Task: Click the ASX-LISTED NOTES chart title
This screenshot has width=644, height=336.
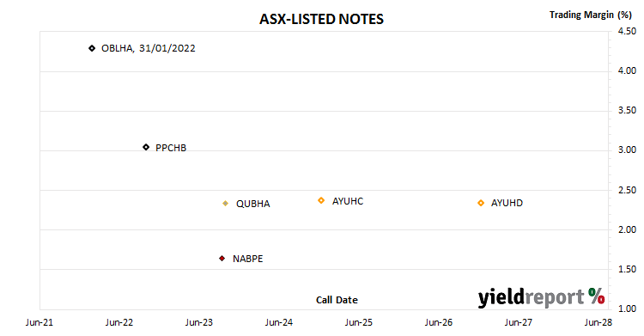Action: coord(321,19)
